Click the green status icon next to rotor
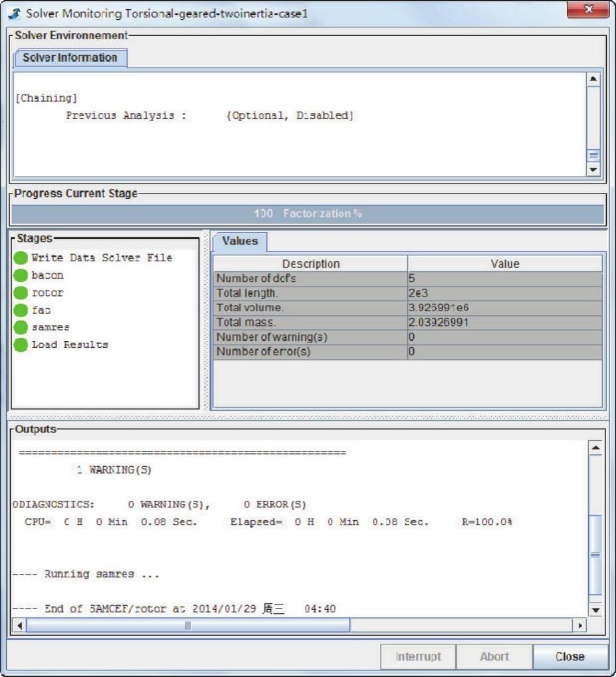 (21, 293)
